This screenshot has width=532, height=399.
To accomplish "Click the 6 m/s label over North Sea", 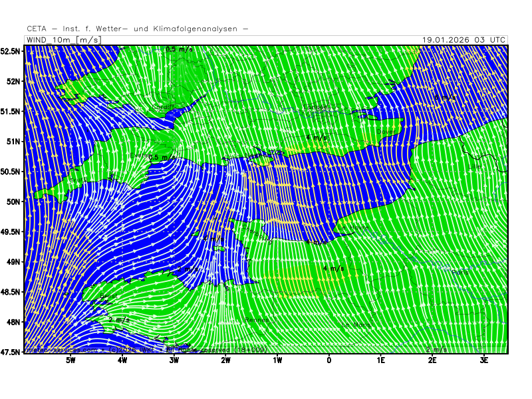I will click(x=444, y=98).
